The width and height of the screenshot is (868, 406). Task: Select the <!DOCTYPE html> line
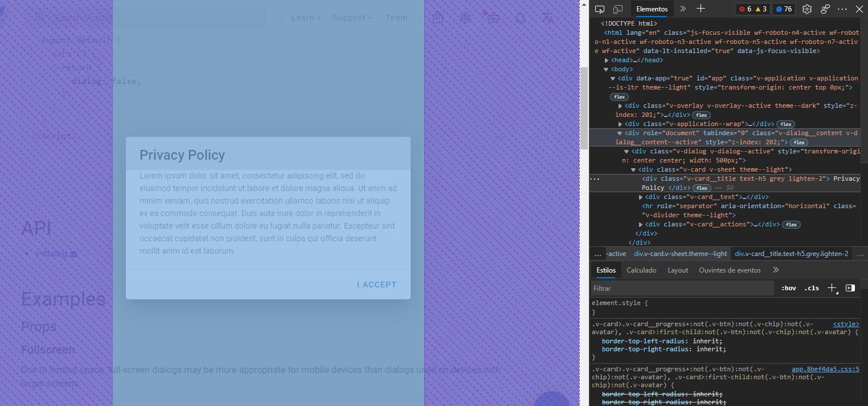click(629, 24)
